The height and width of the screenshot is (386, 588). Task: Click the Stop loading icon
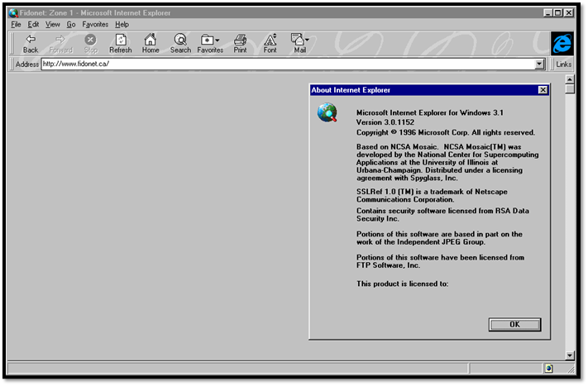coord(90,40)
